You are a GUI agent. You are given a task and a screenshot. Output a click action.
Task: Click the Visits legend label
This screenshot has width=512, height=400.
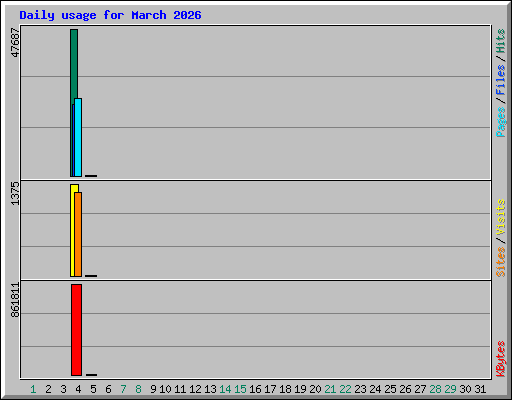coord(500,218)
